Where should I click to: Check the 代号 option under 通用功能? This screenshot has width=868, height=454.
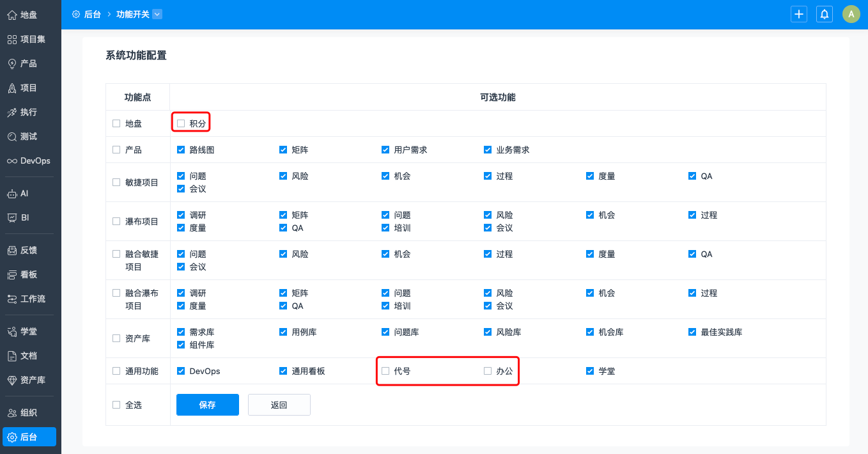point(385,371)
